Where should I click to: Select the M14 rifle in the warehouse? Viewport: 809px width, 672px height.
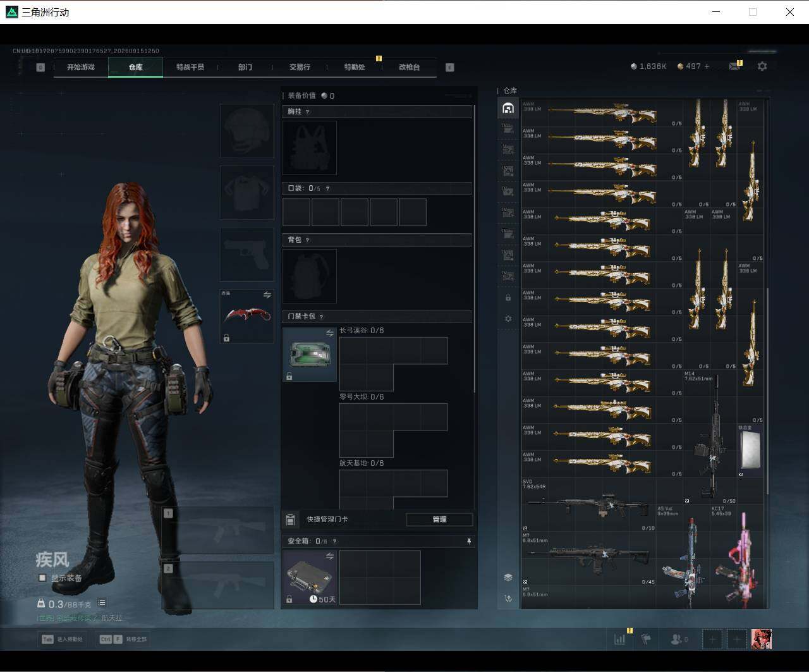pyautogui.click(x=710, y=437)
